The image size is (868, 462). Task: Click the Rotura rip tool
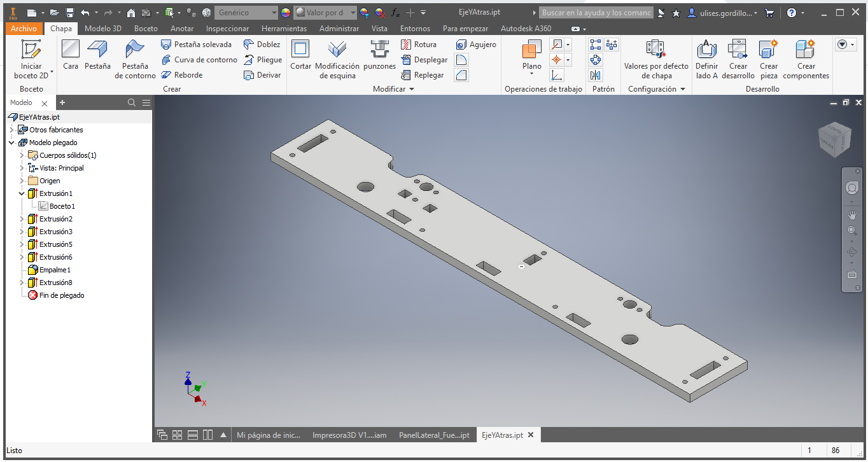pyautogui.click(x=419, y=45)
